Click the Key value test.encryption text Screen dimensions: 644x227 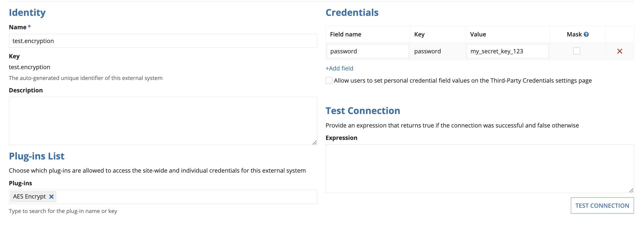click(30, 67)
